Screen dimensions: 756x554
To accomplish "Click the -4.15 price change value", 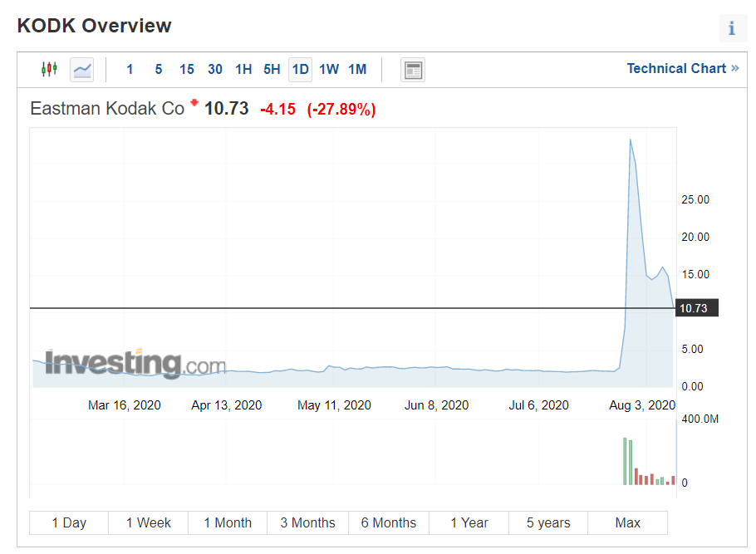I will [277, 110].
